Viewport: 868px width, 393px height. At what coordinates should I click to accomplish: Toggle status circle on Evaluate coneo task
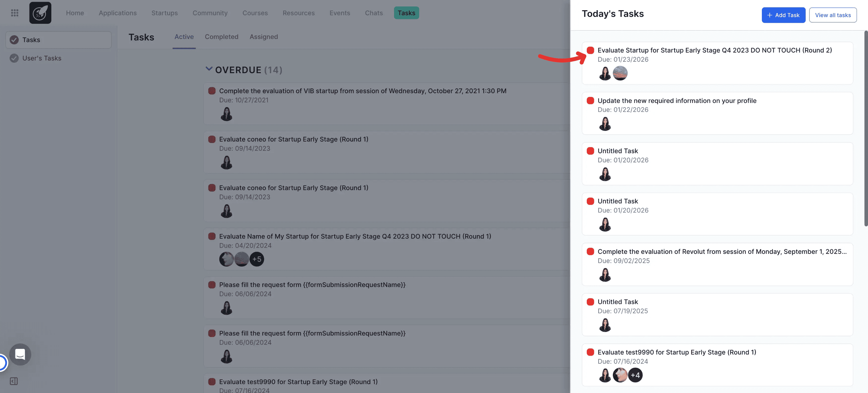click(x=212, y=139)
